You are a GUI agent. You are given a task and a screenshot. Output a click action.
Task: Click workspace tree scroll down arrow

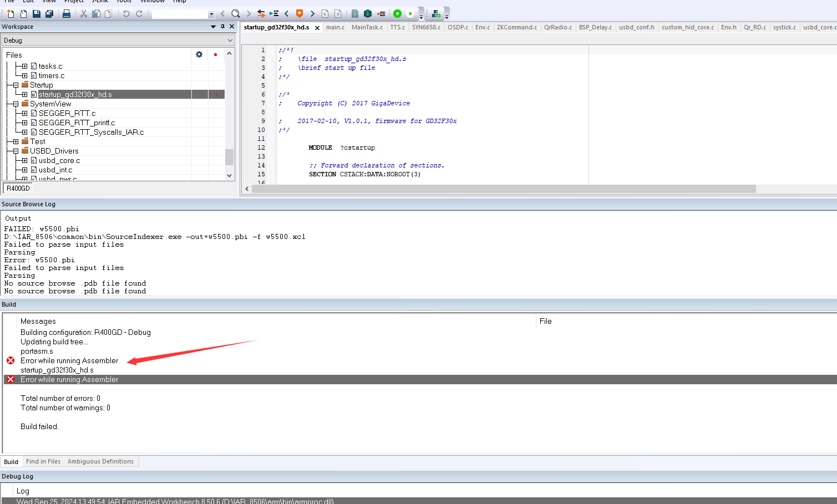[x=230, y=176]
